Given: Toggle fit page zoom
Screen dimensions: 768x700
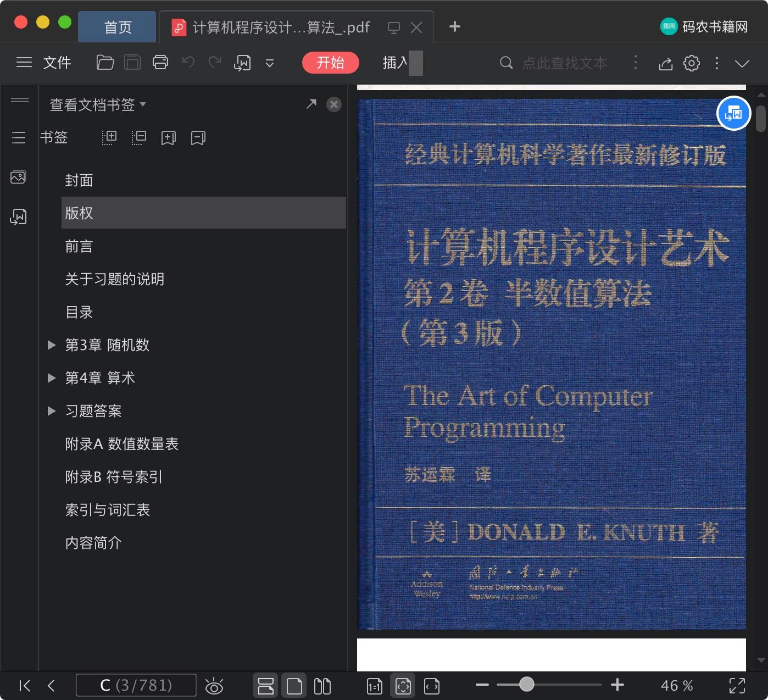Looking at the screenshot, I should (x=403, y=686).
